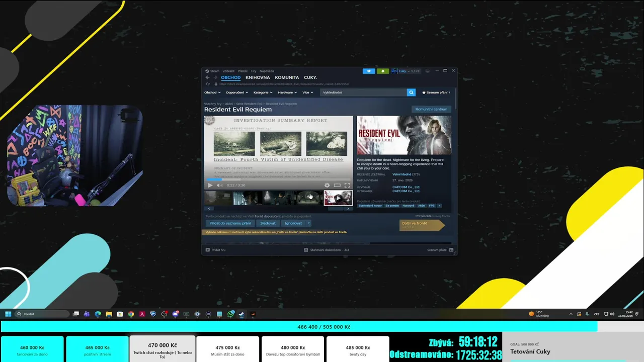Switch to the KNIHOVNA tab
The image size is (644, 362).
click(x=258, y=77)
